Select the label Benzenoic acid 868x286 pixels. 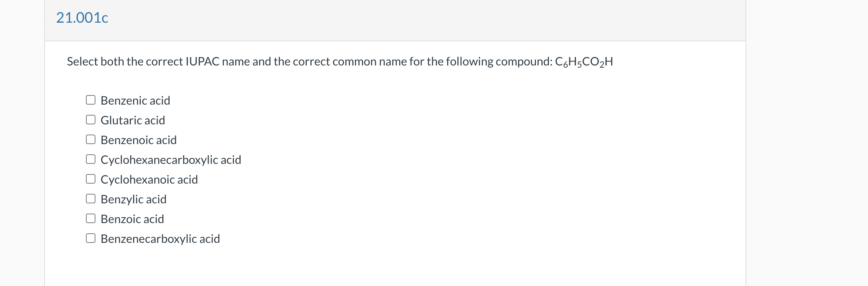(x=138, y=139)
